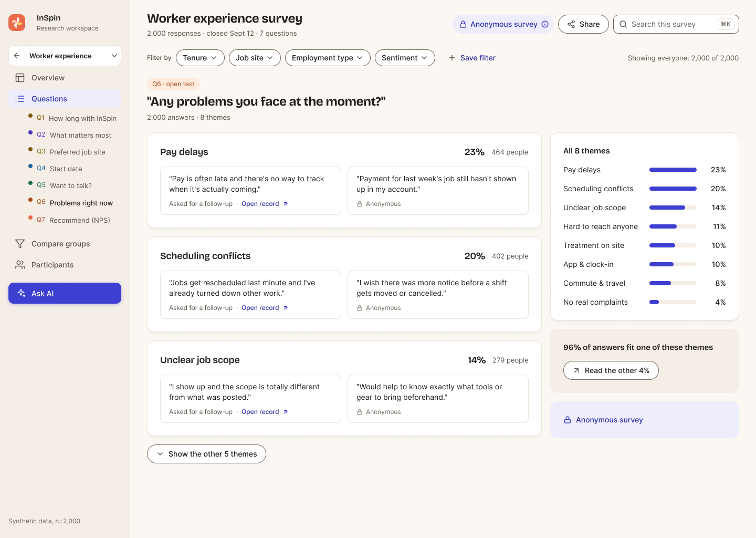Click the lock icon in the top Anonymous survey badge

[463, 24]
